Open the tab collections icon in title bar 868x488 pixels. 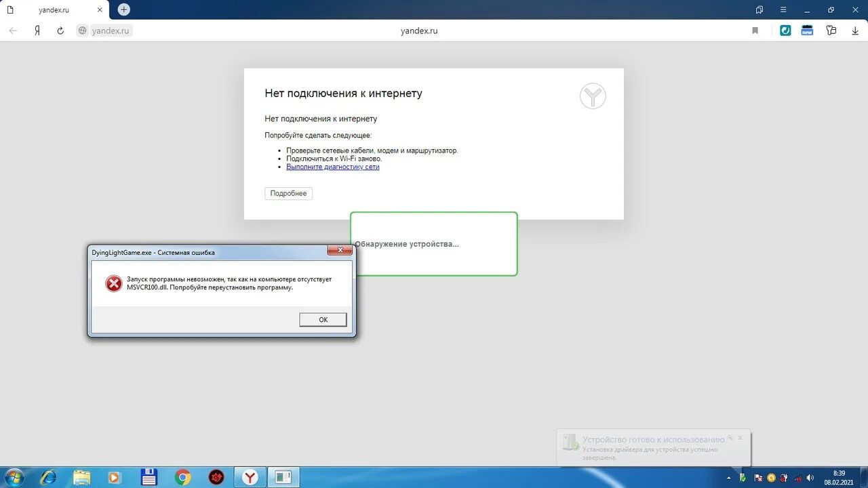(x=759, y=9)
